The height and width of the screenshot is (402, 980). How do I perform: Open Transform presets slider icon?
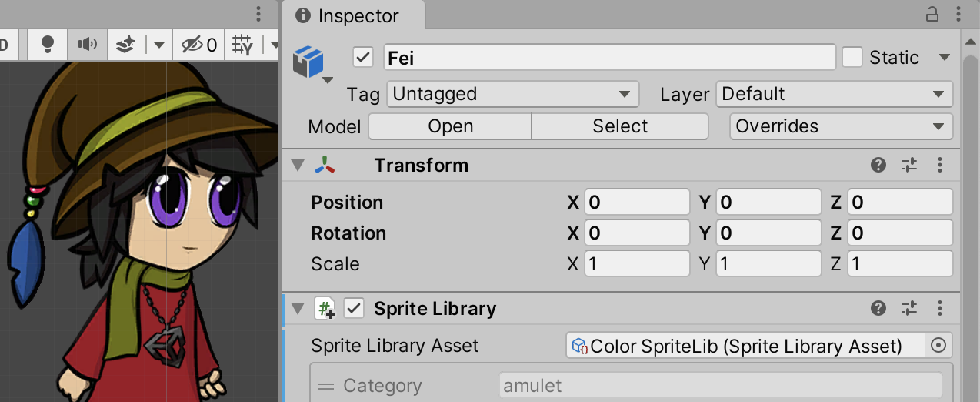click(909, 165)
